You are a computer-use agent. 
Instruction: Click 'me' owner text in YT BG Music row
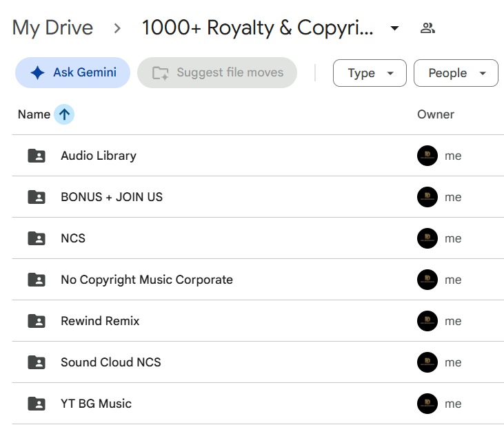click(x=453, y=404)
